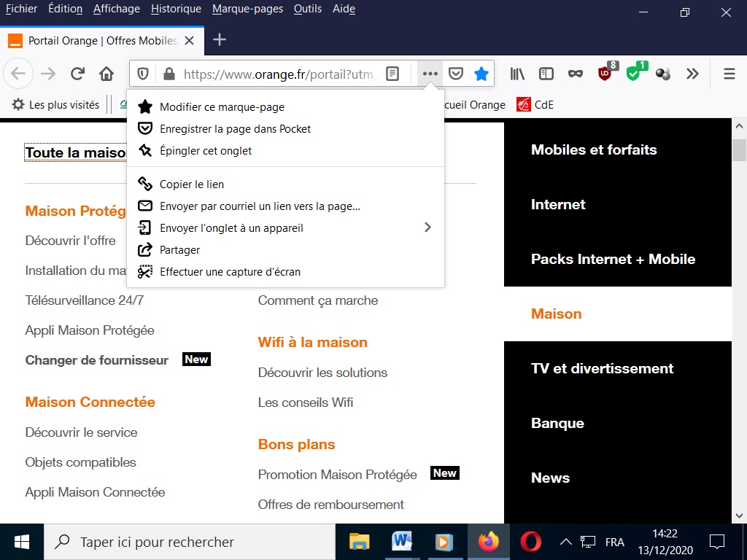Choose Partager in the page menu

285,249
